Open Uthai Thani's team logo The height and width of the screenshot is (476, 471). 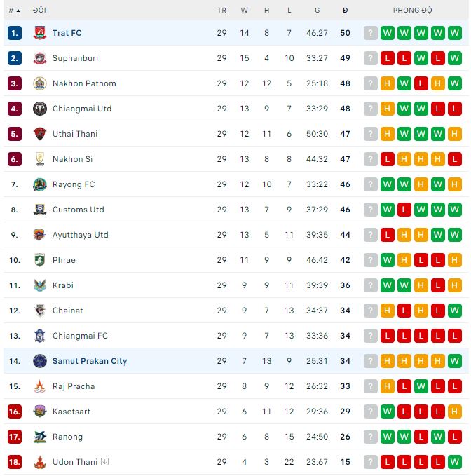coord(39,134)
